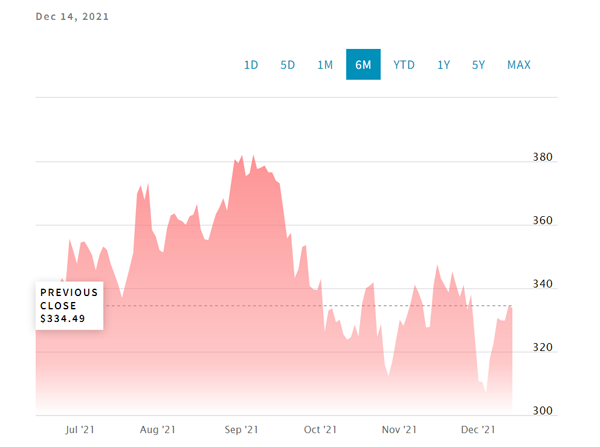
Task: Click the Previous Close $334.49 label
Action: 69,305
